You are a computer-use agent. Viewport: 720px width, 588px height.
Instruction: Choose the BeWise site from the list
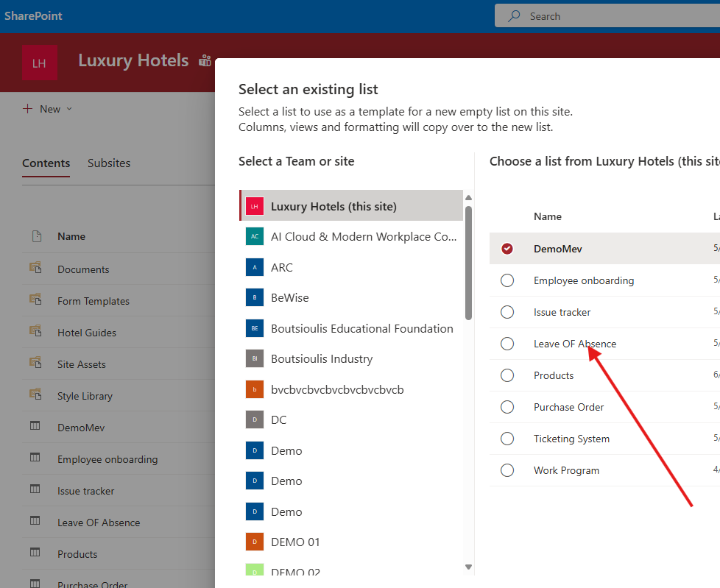point(289,298)
